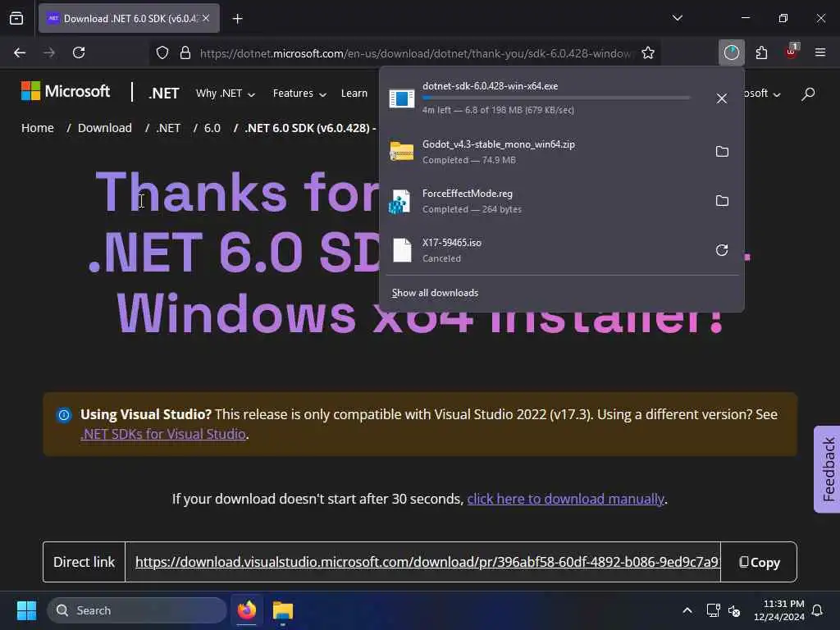List all tabs dropdown arrow
Image resolution: width=840 pixels, height=630 pixels.
677,18
